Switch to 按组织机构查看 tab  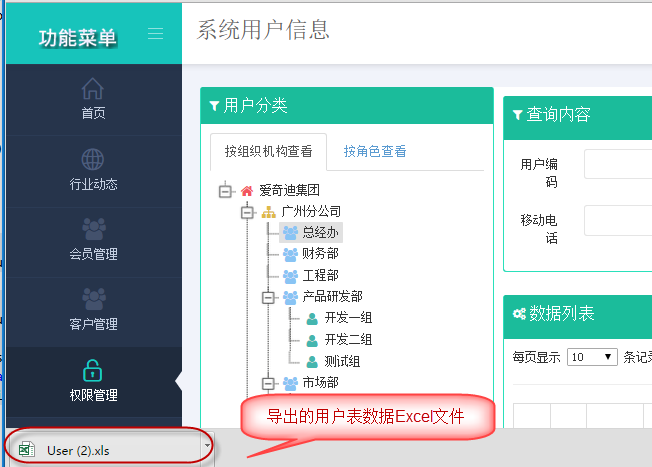pyautogui.click(x=269, y=151)
